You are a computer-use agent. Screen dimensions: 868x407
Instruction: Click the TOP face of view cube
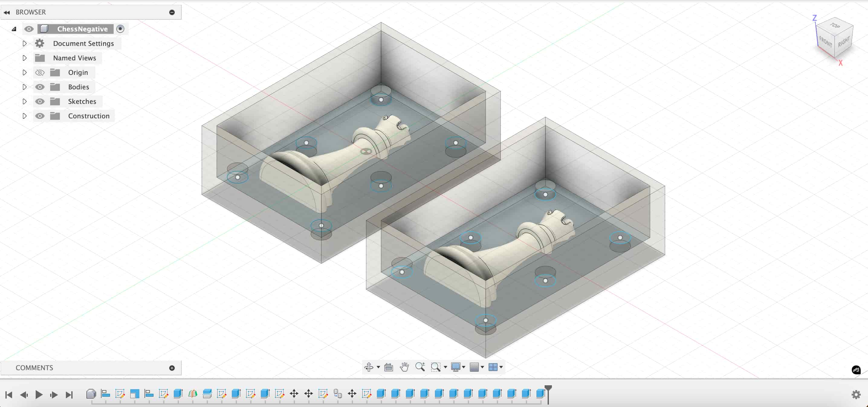coord(835,26)
